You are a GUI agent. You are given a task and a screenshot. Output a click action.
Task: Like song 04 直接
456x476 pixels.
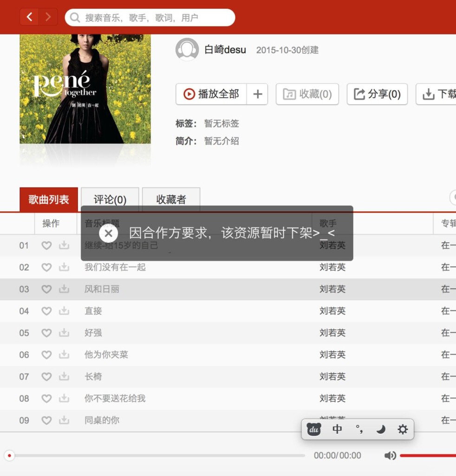tap(46, 311)
